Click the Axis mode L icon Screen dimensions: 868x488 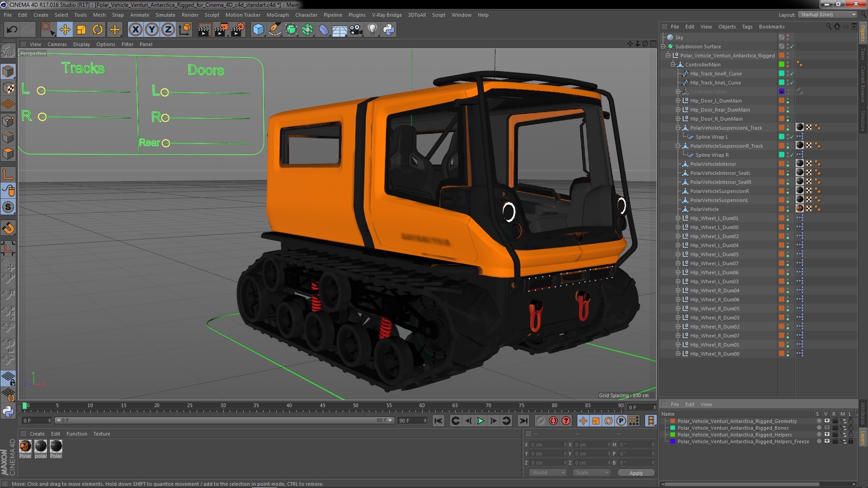tap(8, 174)
